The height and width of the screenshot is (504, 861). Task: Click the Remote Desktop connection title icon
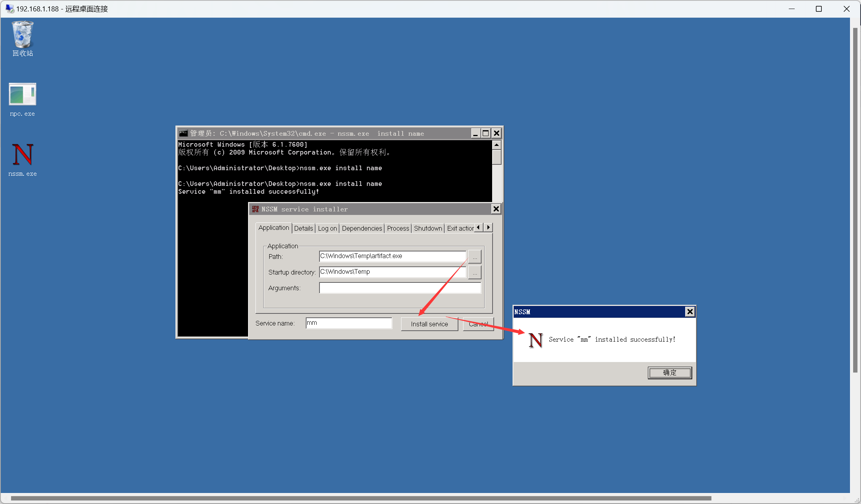[10, 9]
